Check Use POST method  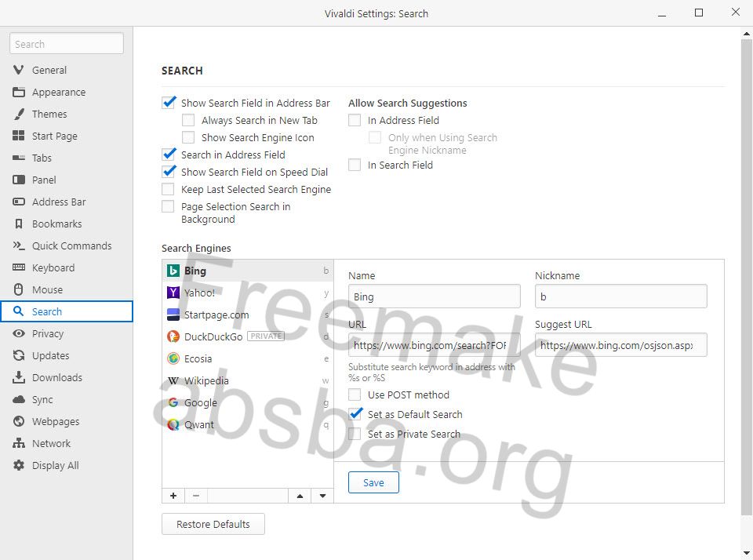[355, 395]
